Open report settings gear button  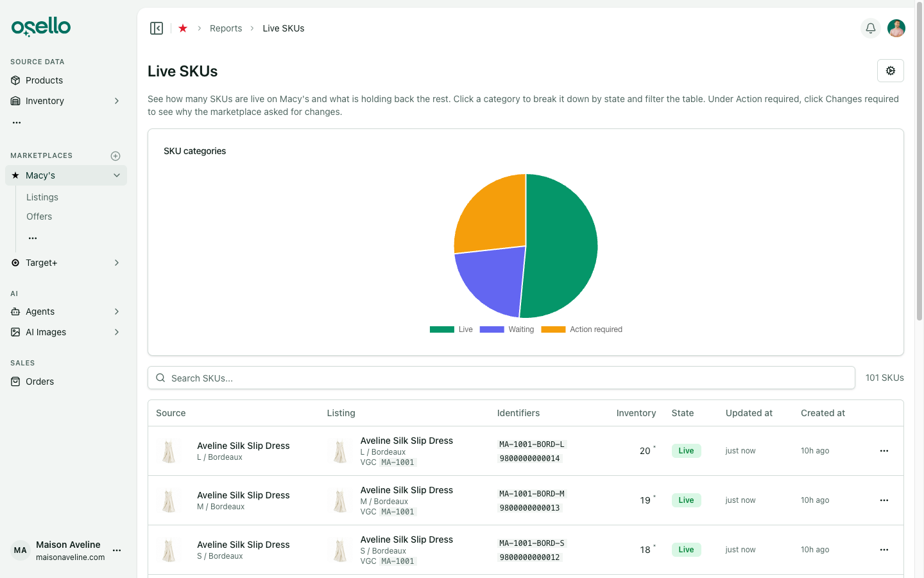[x=891, y=71]
